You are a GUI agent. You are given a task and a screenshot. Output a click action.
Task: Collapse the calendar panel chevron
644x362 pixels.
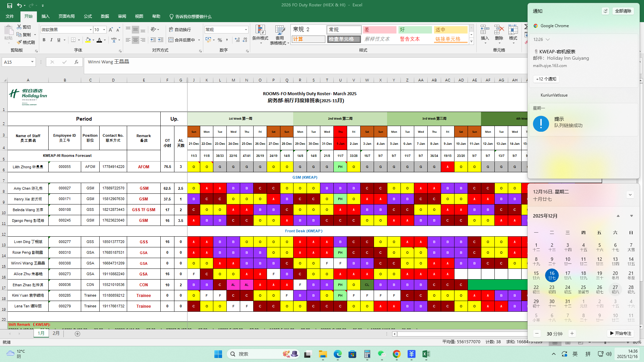630,195
